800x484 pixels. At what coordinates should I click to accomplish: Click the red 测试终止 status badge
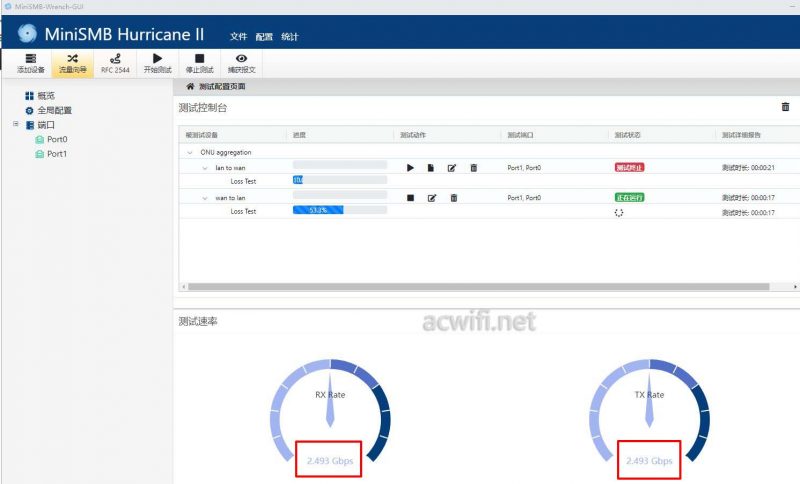pyautogui.click(x=629, y=167)
